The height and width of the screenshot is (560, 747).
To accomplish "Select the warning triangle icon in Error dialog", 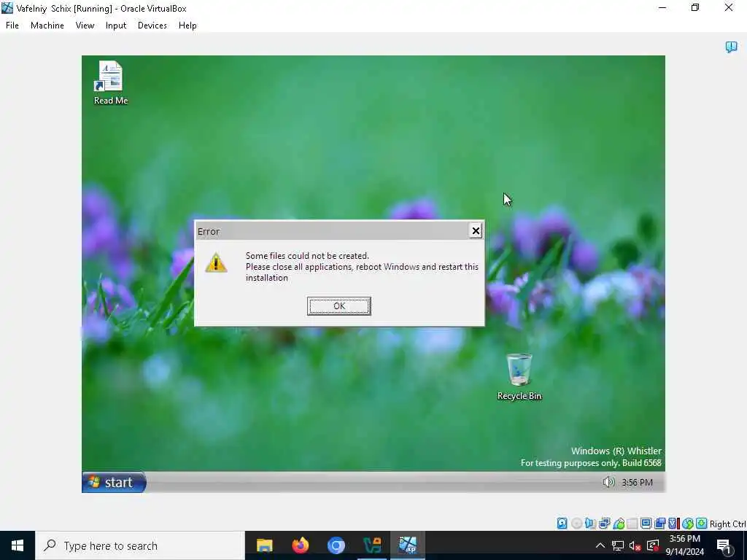I will (x=216, y=262).
